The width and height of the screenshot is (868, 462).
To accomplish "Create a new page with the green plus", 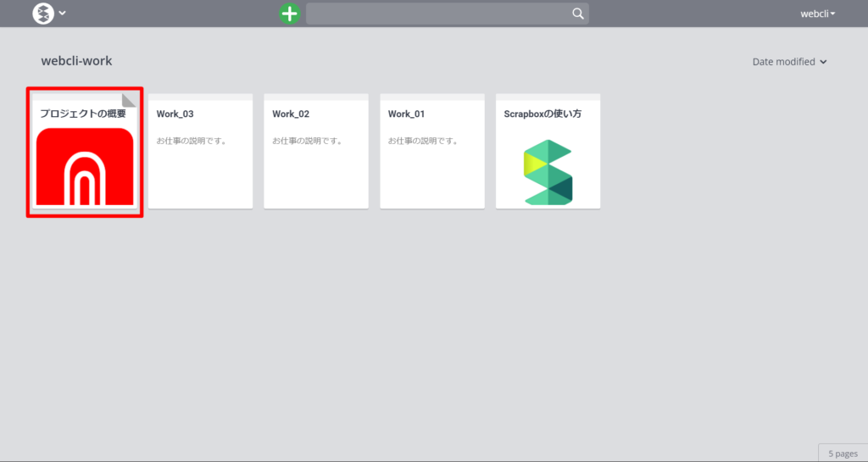I will click(x=290, y=14).
